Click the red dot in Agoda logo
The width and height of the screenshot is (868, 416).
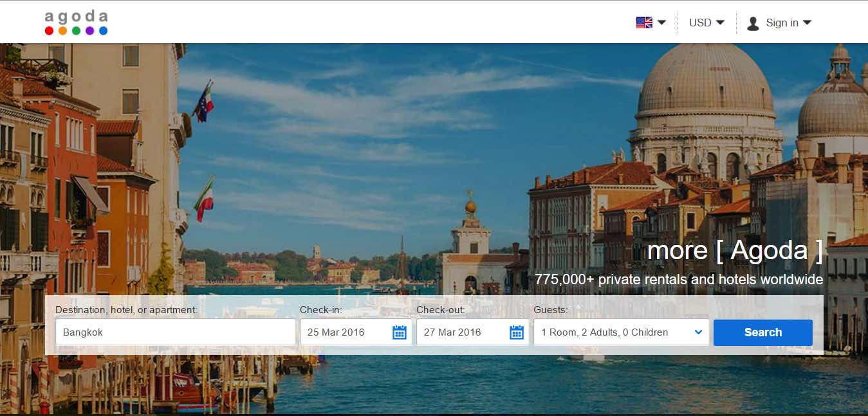[x=49, y=31]
